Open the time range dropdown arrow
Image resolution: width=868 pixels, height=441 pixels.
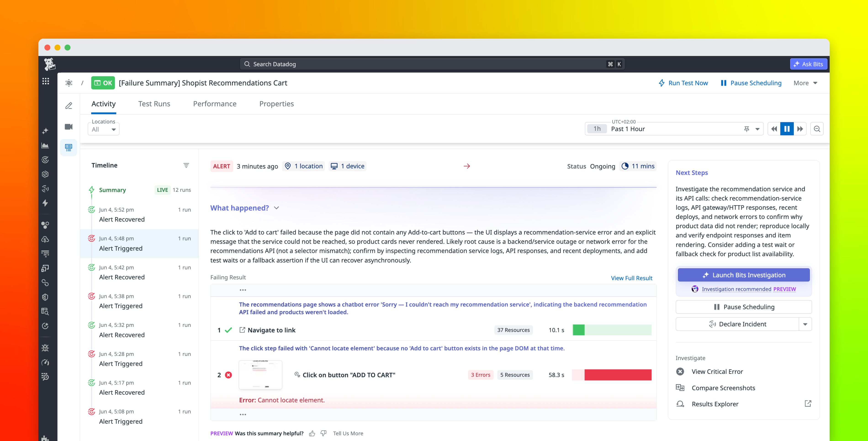pos(757,129)
